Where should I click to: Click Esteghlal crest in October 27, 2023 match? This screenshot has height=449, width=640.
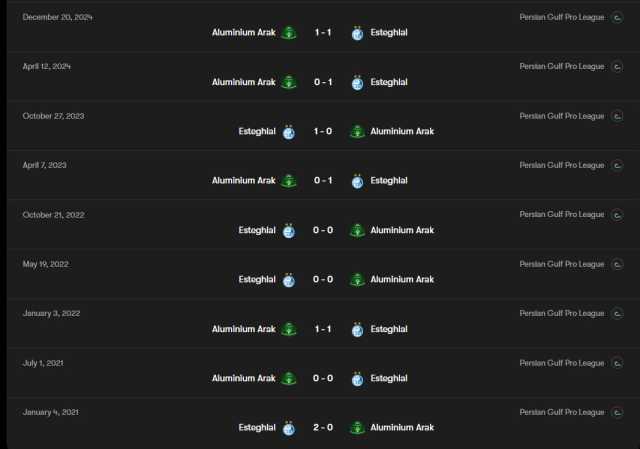[289, 132]
